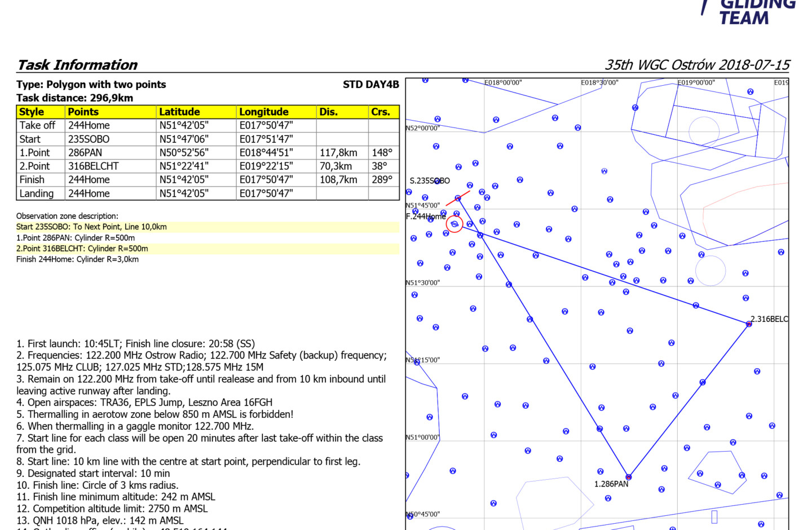Click the 316BELCHT cell in Points column
Viewport: 812px width, 530px height.
pos(94,166)
